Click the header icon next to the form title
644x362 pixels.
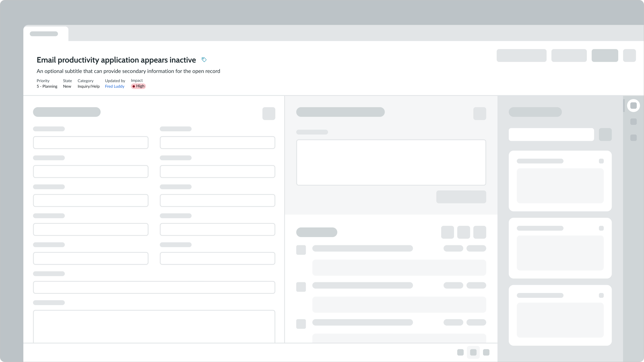click(269, 114)
